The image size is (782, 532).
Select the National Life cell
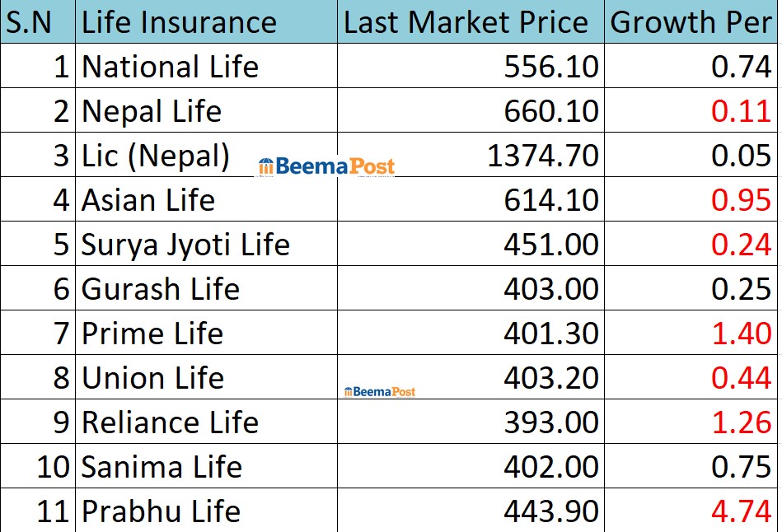[170, 67]
